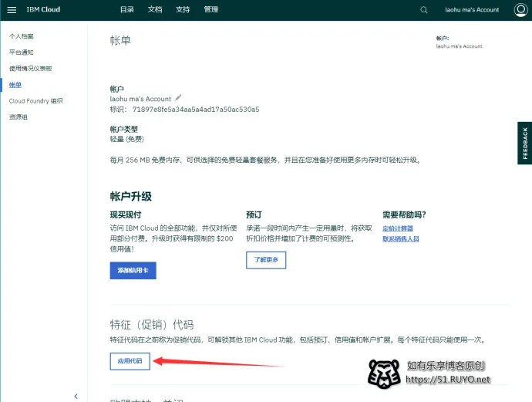Click the 轻量 (免费) account type text
This screenshot has height=402, width=532.
click(127, 139)
